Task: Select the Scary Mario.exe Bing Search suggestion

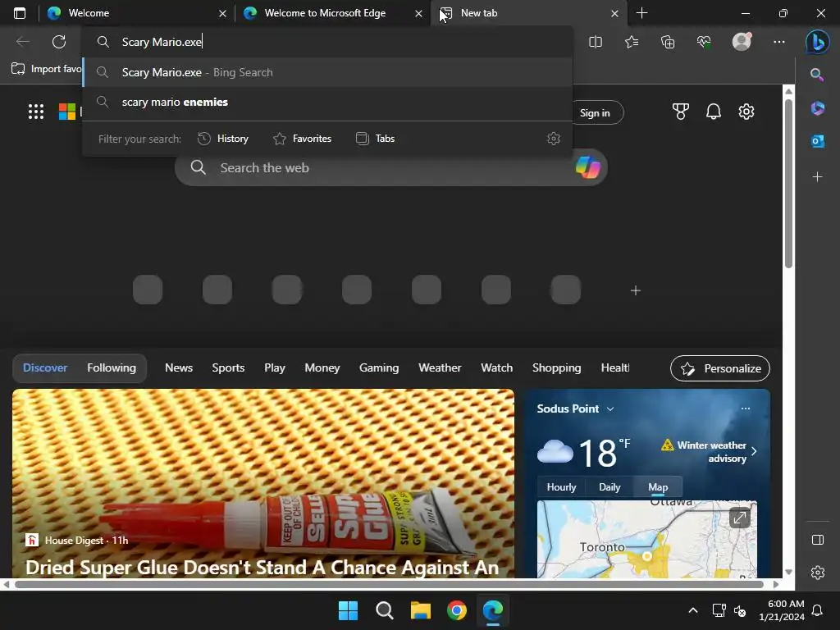Action: point(328,72)
